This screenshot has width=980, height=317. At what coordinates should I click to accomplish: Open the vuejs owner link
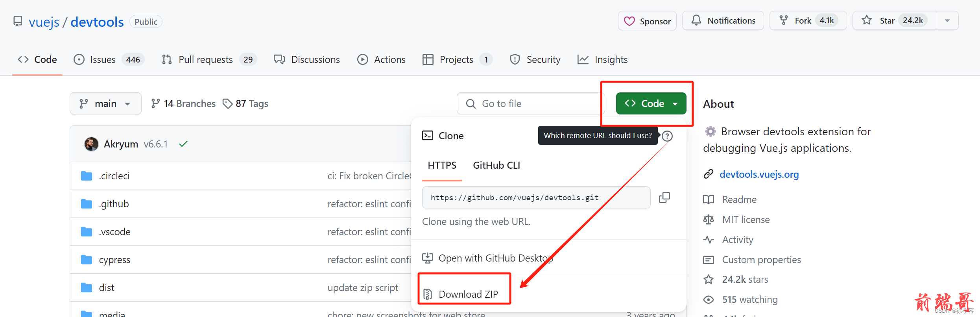pos(44,22)
